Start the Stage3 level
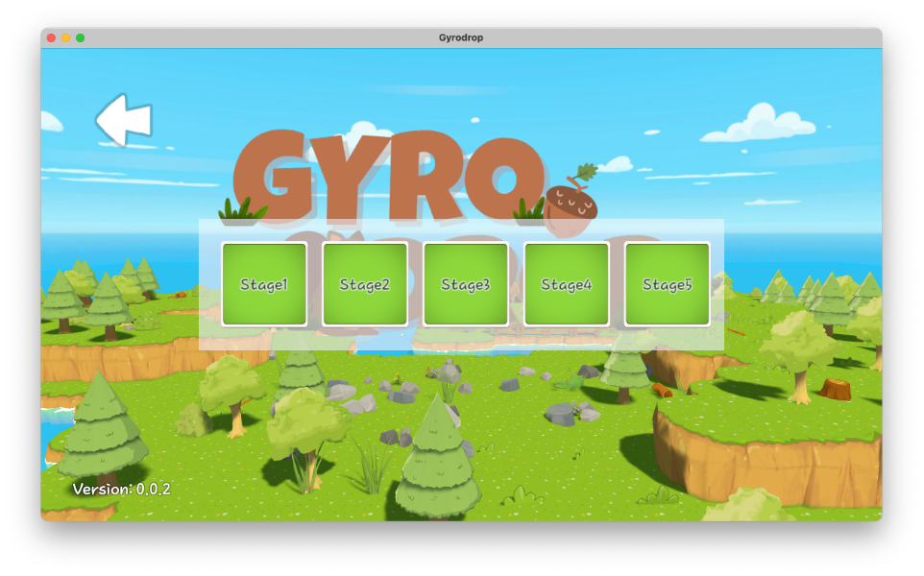Image resolution: width=924 pixels, height=576 pixels. click(x=466, y=284)
